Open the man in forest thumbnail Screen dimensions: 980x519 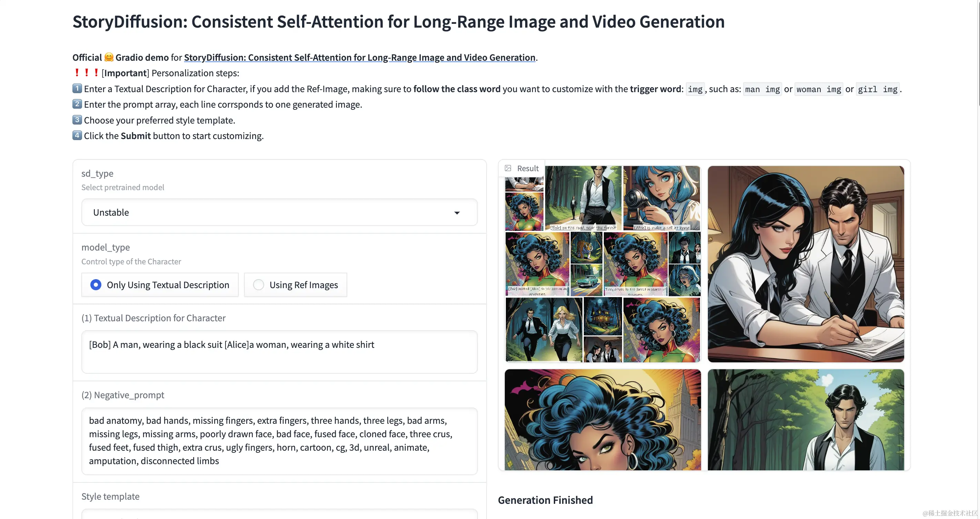(806, 419)
